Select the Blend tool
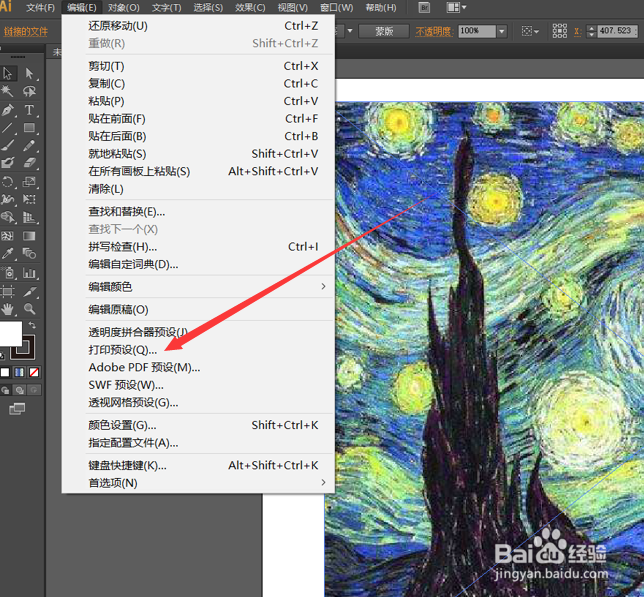 [x=29, y=254]
